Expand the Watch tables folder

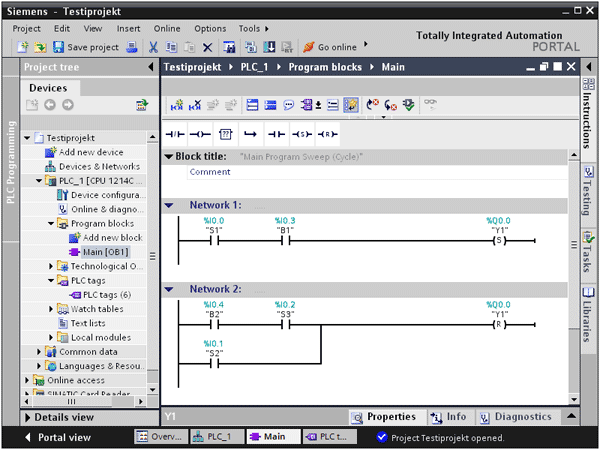pyautogui.click(x=51, y=309)
